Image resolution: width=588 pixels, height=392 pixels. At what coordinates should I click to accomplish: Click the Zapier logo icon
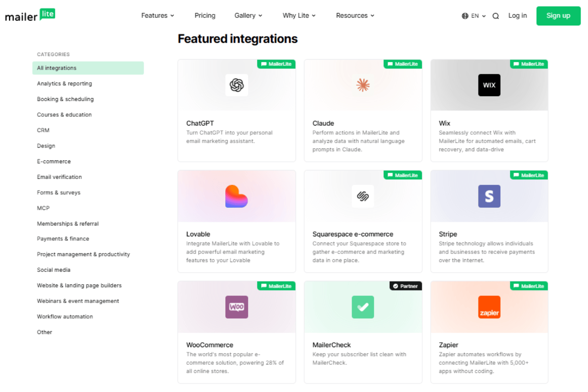click(489, 307)
